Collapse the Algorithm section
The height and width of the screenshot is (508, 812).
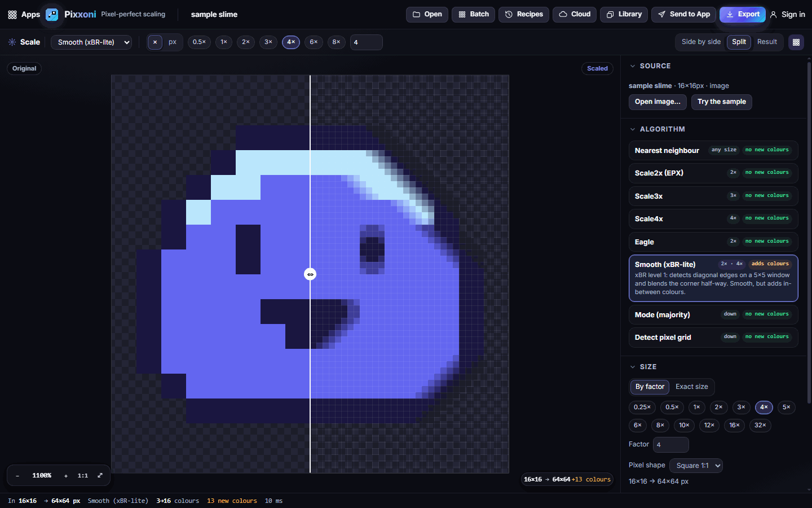point(633,129)
